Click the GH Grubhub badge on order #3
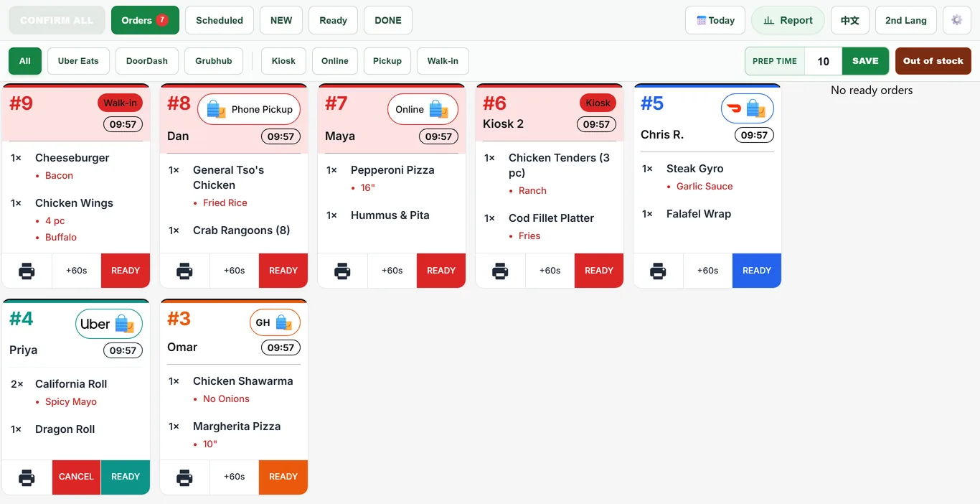 [275, 322]
